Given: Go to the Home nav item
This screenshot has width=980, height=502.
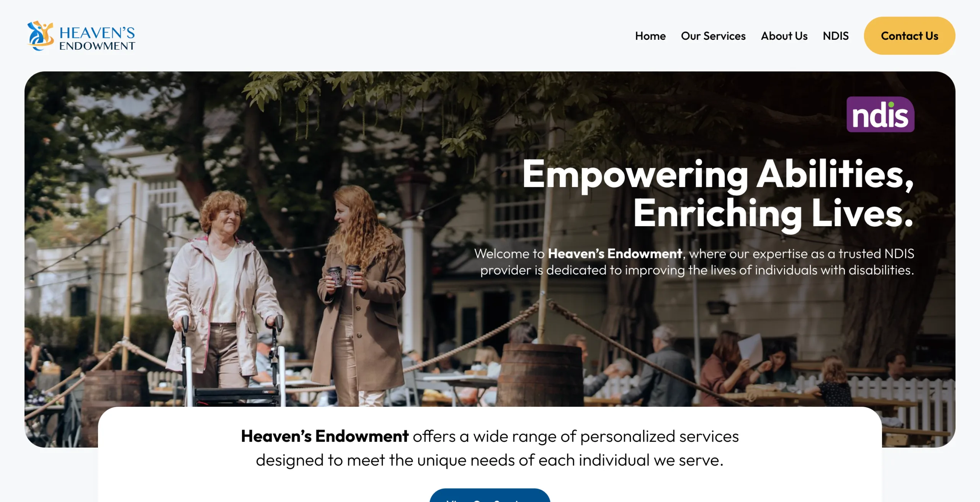Looking at the screenshot, I should (x=650, y=36).
